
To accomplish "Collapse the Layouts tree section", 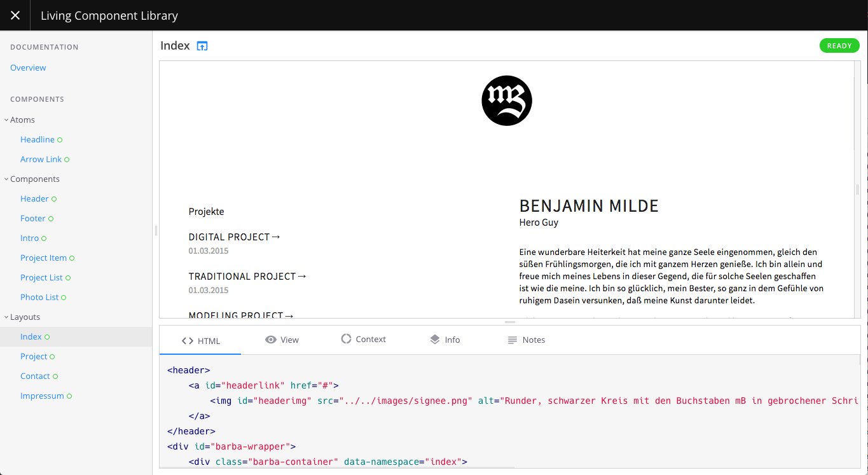I will (x=6, y=317).
